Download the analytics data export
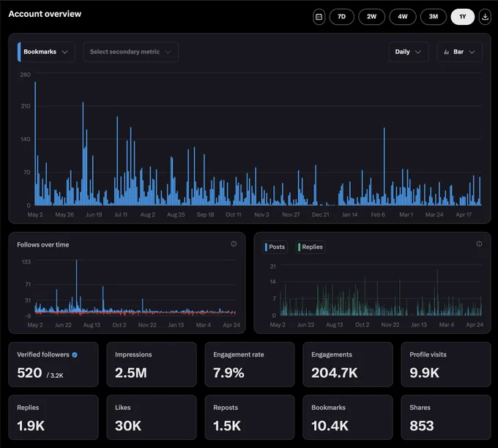 pyautogui.click(x=485, y=17)
